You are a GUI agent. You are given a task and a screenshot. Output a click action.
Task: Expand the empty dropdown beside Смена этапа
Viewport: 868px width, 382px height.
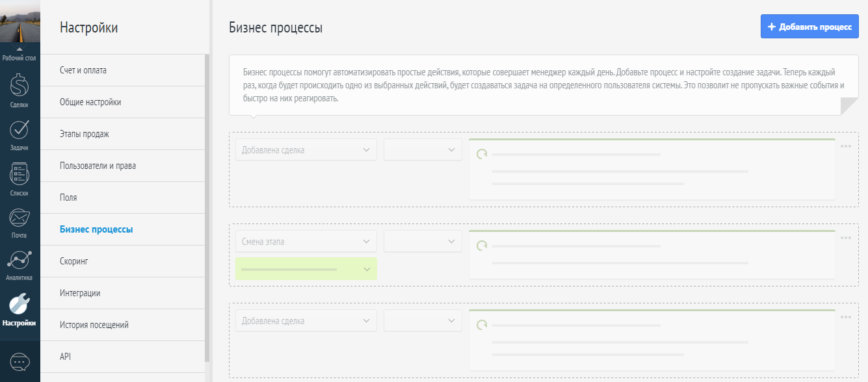[x=423, y=241]
